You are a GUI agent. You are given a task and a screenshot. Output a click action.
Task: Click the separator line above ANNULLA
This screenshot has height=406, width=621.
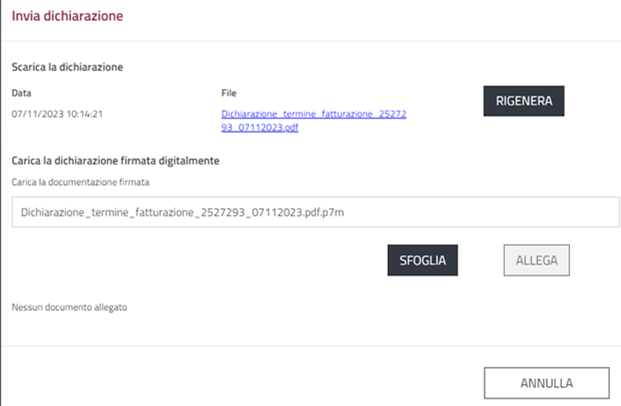pyautogui.click(x=310, y=346)
